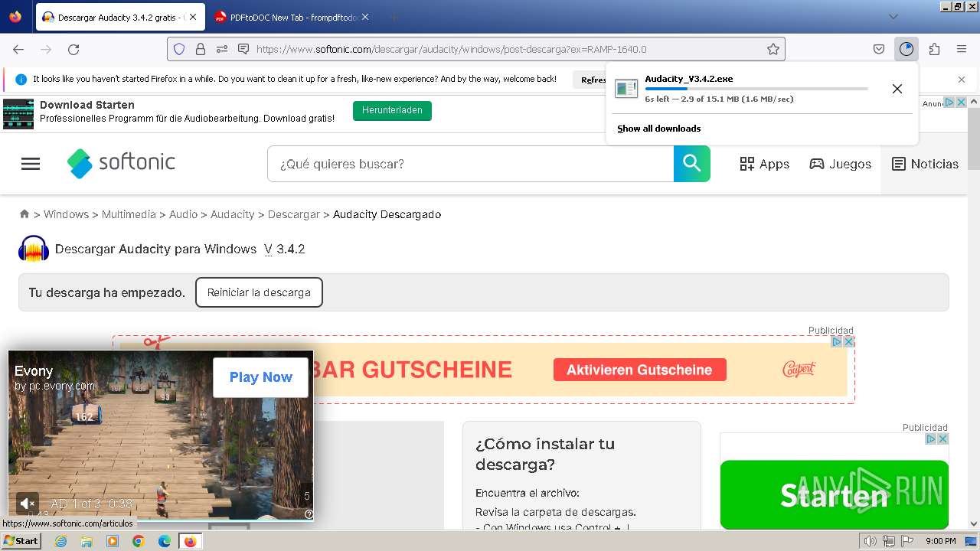Click the Firefox logo icon in title bar

[15, 17]
